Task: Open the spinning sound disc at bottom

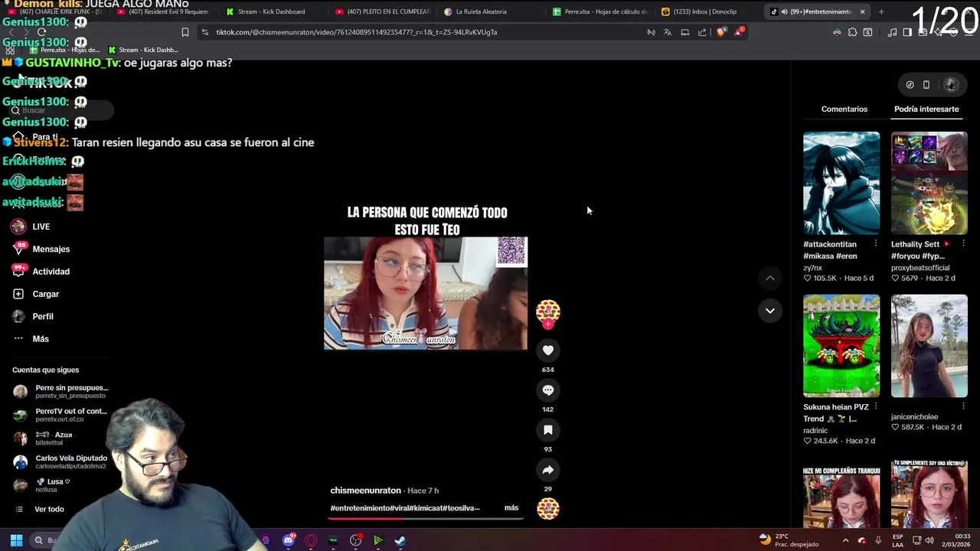Action: (547, 509)
